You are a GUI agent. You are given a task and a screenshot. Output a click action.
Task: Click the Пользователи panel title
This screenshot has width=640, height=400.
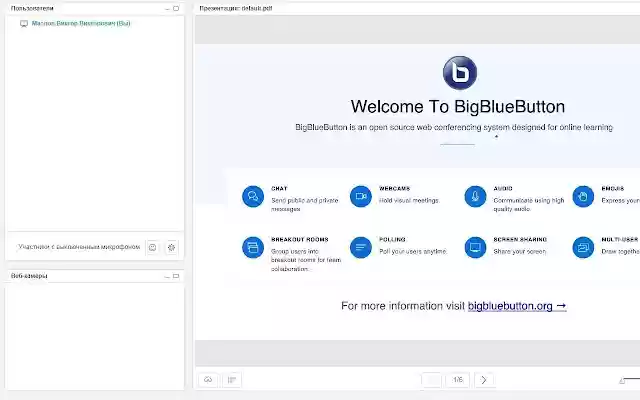click(32, 8)
